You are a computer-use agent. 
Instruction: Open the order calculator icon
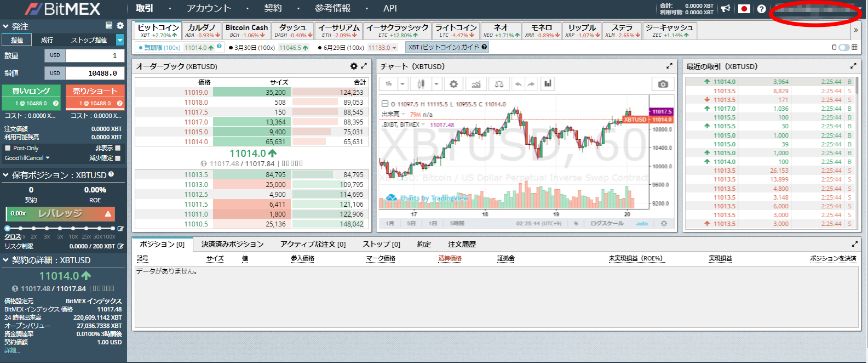click(x=109, y=26)
